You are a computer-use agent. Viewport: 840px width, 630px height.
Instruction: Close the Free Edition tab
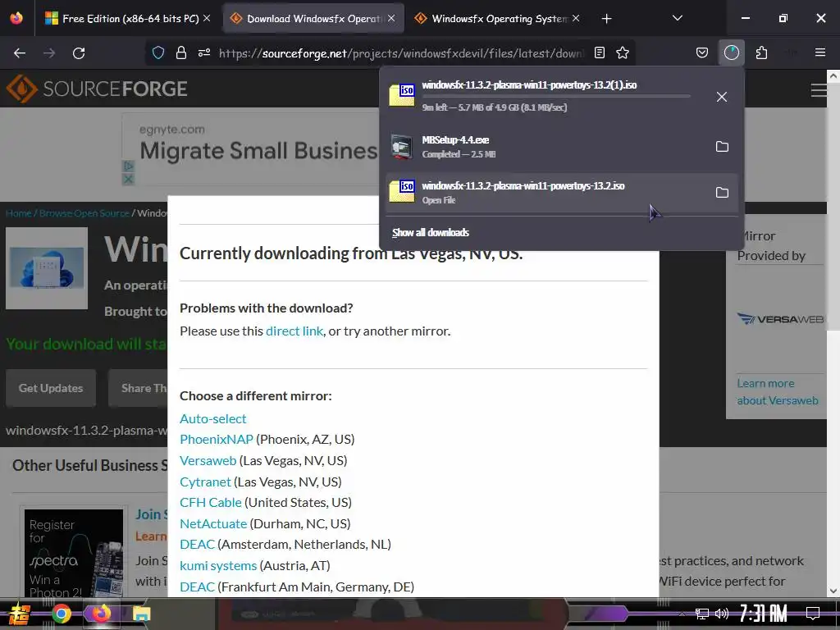point(207,18)
